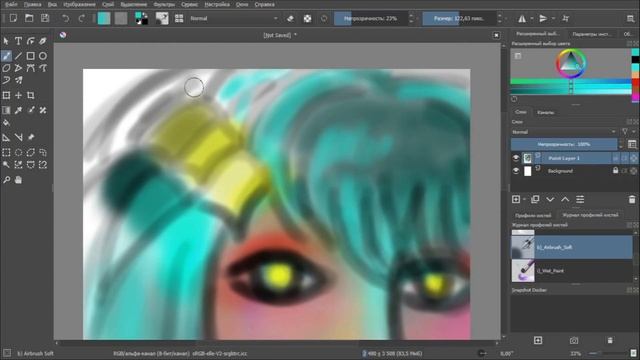Move the selected layer up

click(565, 199)
